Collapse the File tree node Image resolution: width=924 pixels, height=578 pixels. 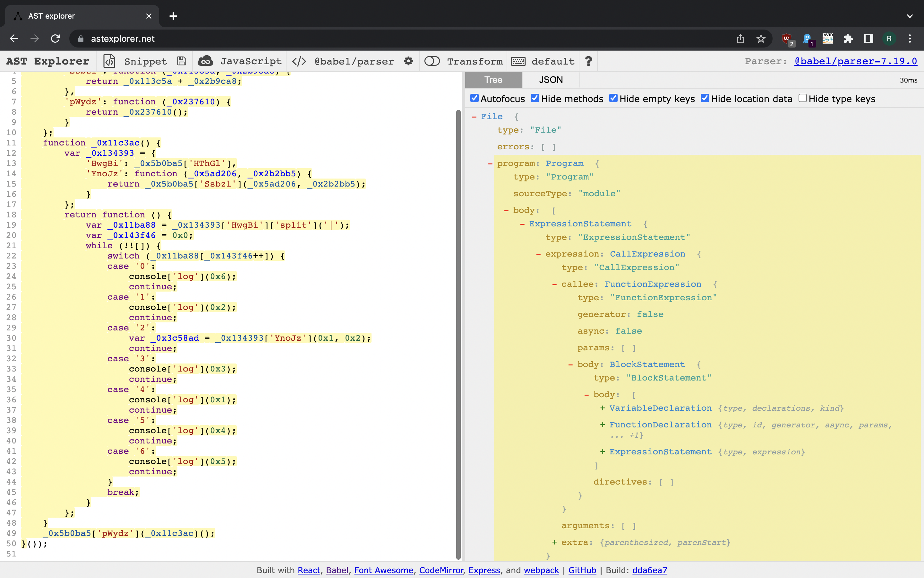[474, 117]
